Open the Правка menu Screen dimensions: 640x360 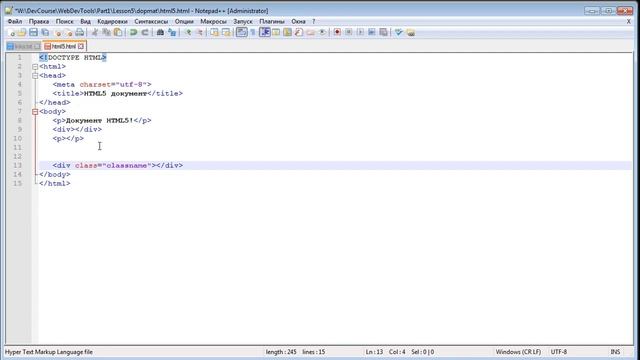pos(39,21)
